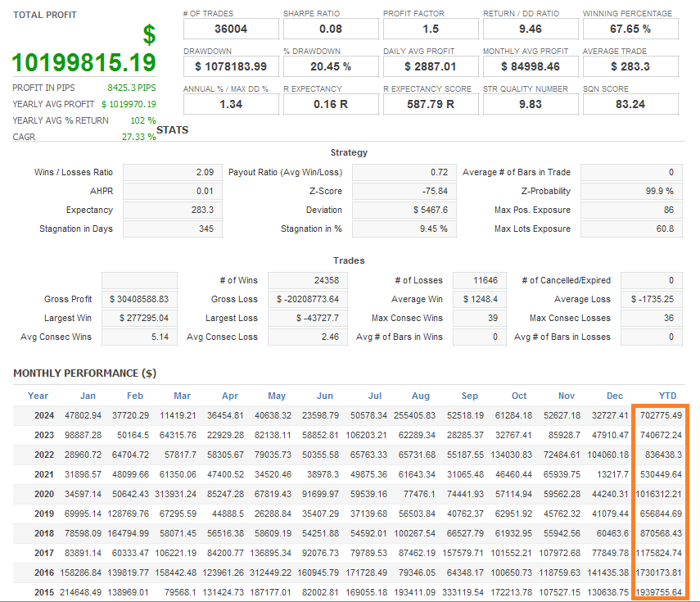
Task: Select the # of Trades value 36004
Action: tap(231, 29)
